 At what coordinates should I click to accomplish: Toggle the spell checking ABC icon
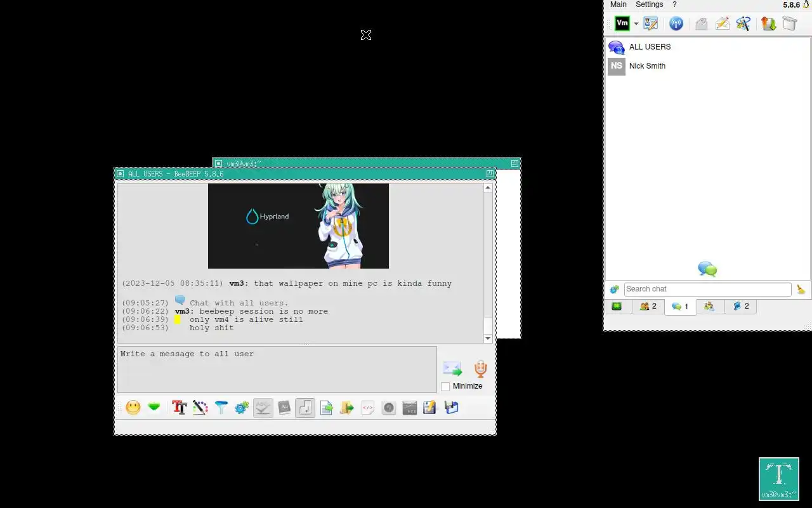(263, 408)
